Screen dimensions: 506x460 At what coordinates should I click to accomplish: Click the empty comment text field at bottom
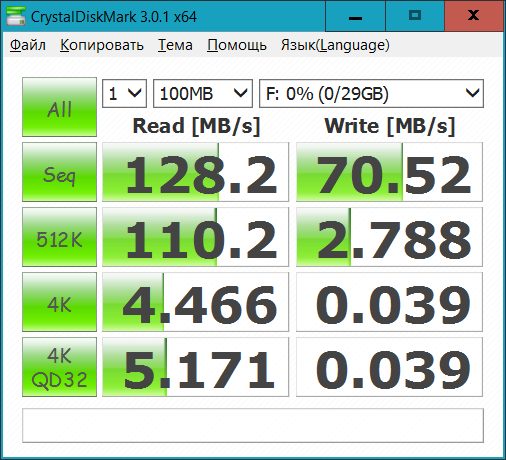click(253, 426)
